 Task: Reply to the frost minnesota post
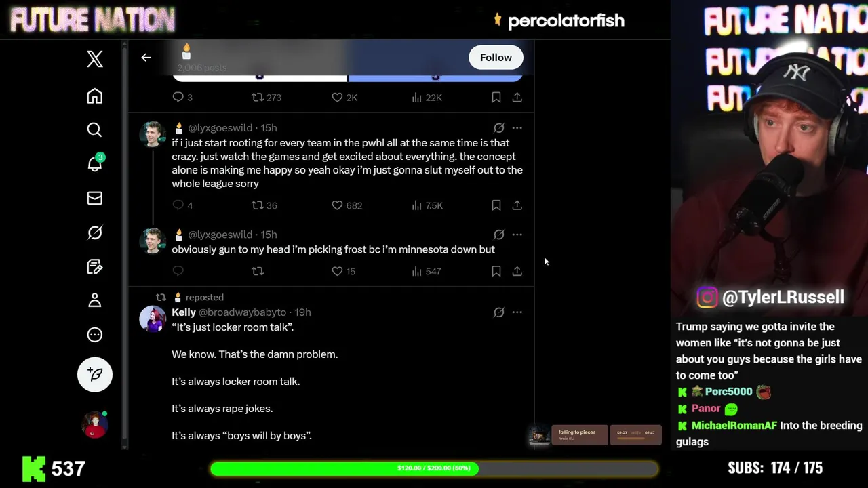[178, 271]
